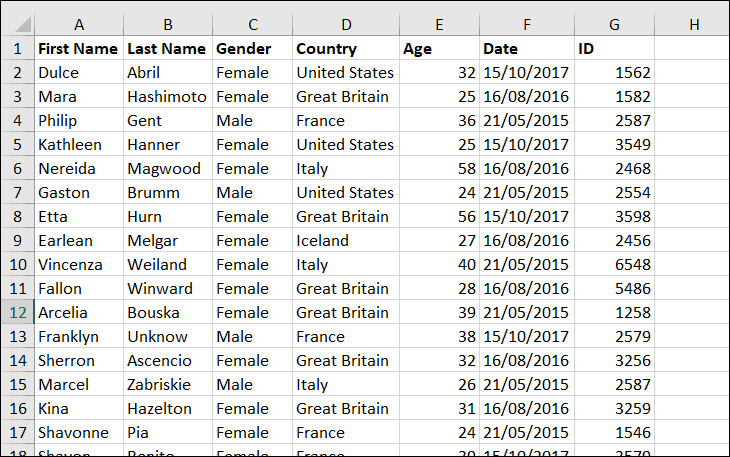This screenshot has width=730, height=457.
Task: Select the cell with "Franklyn"
Action: tap(68, 336)
